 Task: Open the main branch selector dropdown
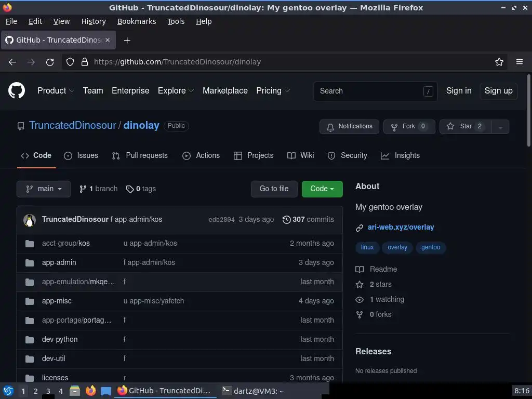(44, 189)
